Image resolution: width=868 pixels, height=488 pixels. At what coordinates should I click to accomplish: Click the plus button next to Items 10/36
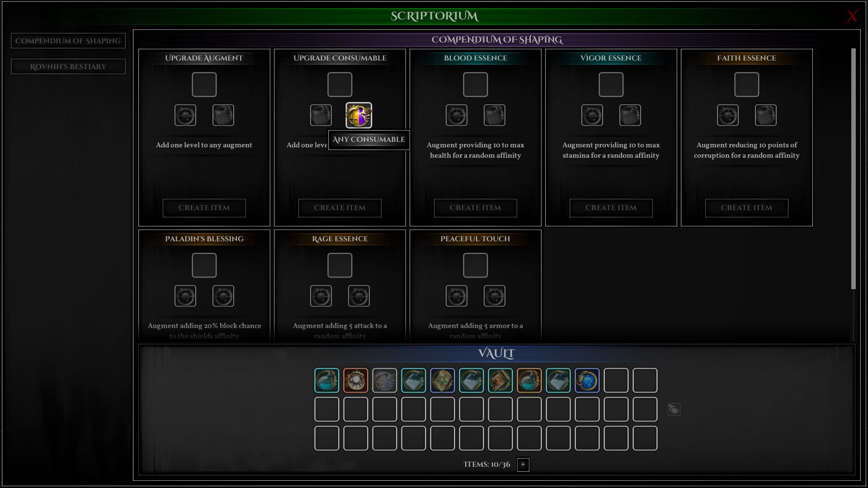523,465
